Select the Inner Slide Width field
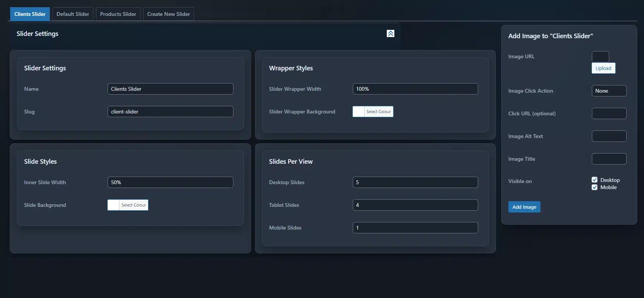644x298 pixels. coord(170,182)
